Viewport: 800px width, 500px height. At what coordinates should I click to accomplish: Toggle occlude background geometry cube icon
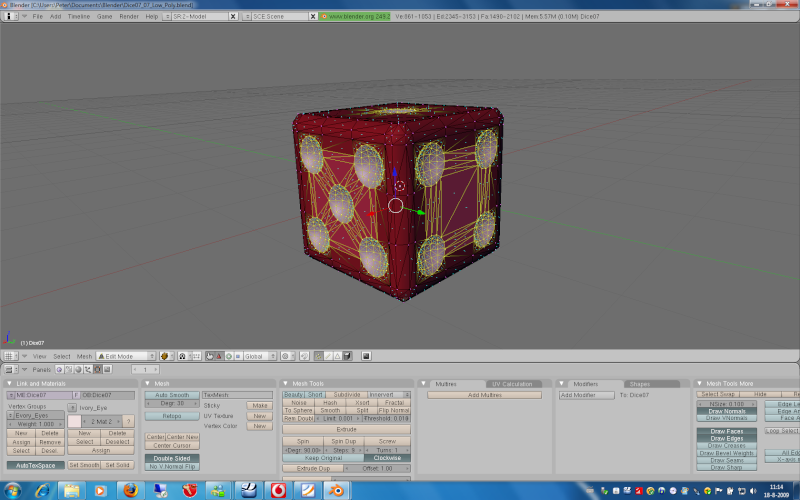[347, 356]
